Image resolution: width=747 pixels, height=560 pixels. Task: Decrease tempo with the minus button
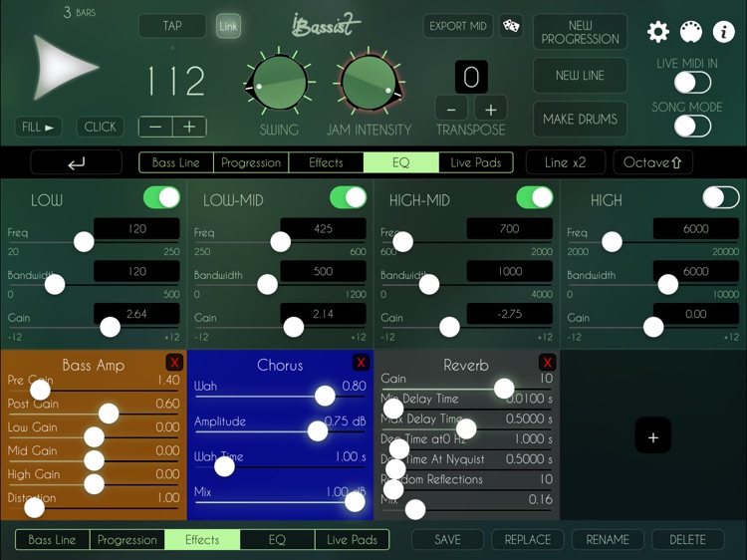(x=155, y=127)
